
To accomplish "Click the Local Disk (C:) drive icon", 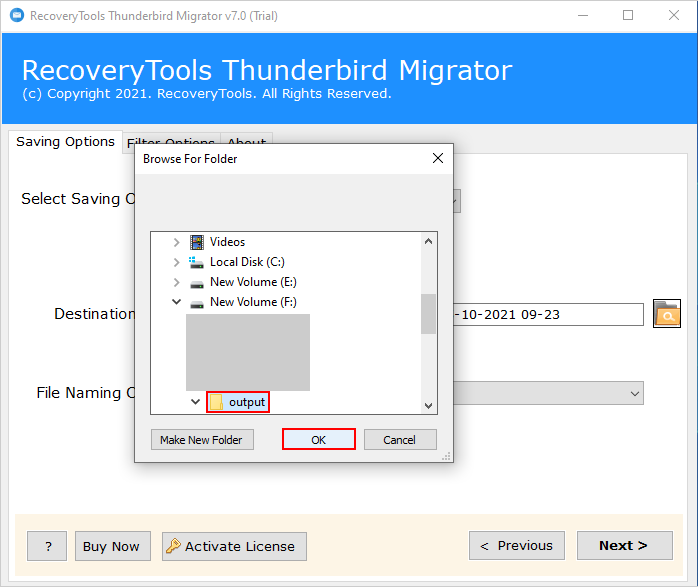I will 196,262.
